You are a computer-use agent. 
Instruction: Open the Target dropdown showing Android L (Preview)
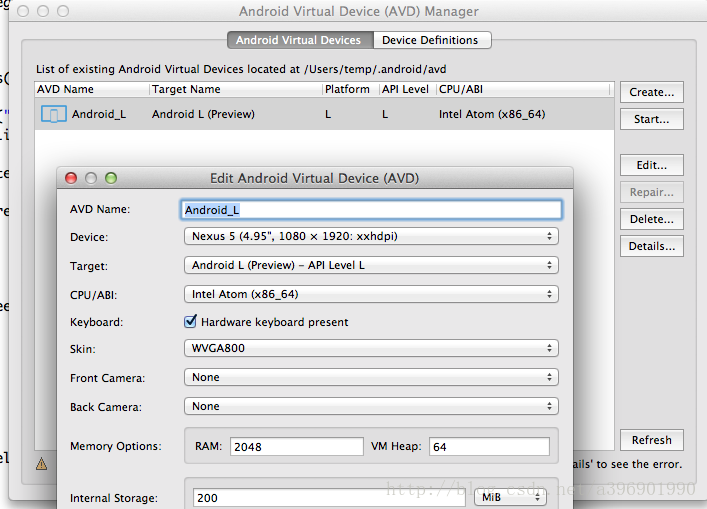tap(371, 265)
